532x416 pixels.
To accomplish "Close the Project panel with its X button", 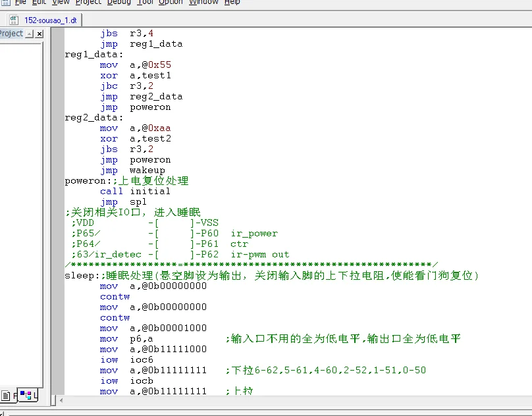I will click(39, 34).
